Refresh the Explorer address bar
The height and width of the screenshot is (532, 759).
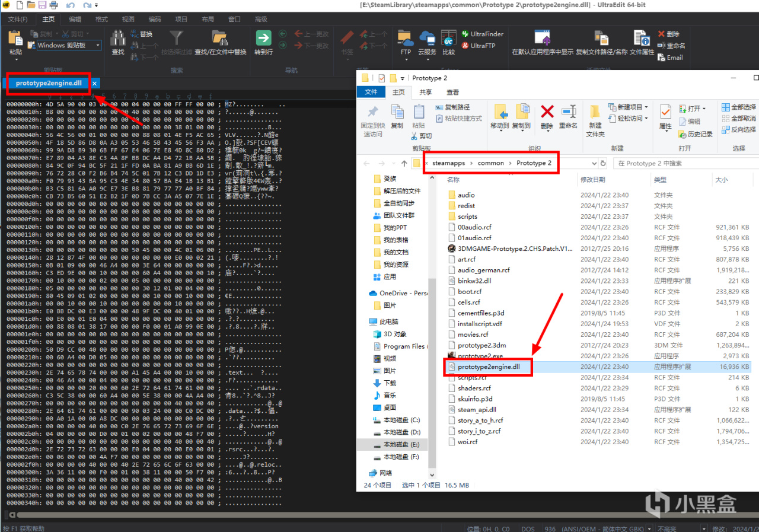(x=604, y=163)
